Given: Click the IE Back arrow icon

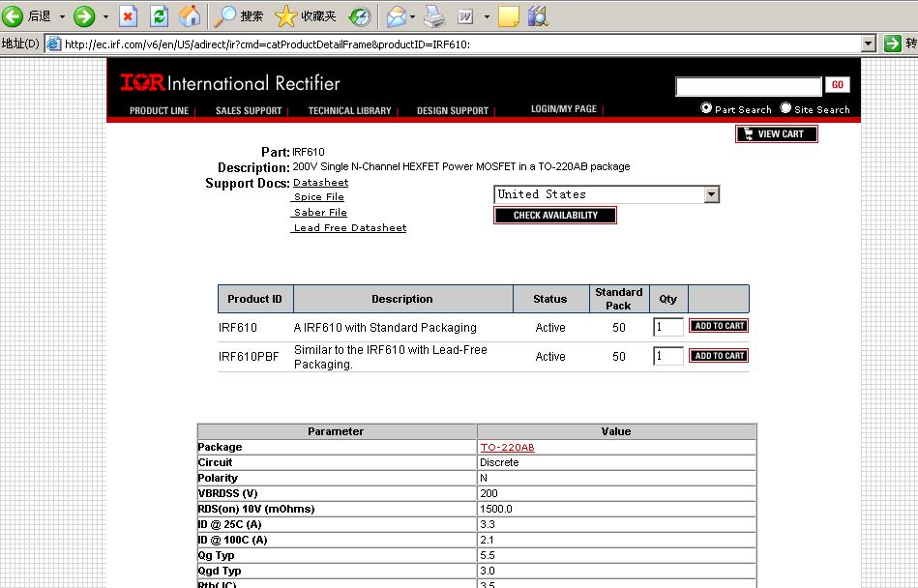Looking at the screenshot, I should pyautogui.click(x=13, y=15).
